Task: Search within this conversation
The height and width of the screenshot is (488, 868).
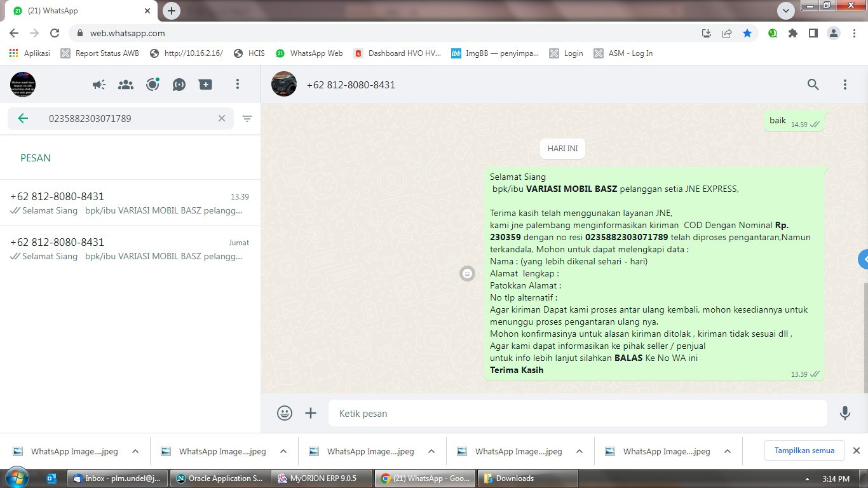Action: [813, 85]
